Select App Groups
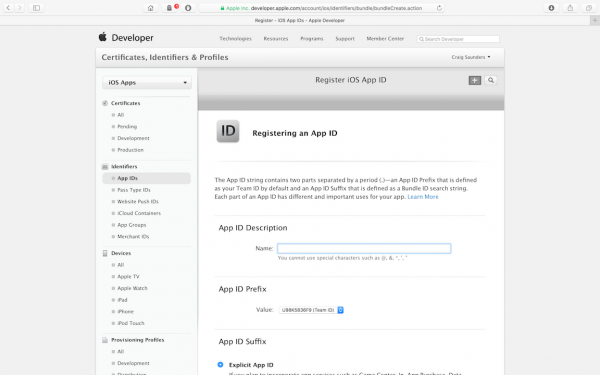The width and height of the screenshot is (600, 375). [x=132, y=225]
